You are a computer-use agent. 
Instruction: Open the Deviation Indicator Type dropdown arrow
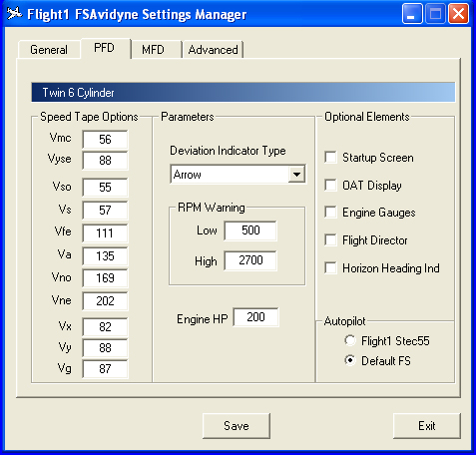pyautogui.click(x=296, y=174)
